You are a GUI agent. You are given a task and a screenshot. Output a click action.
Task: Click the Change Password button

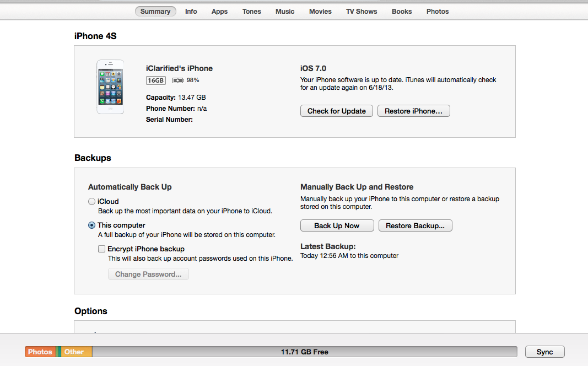(148, 274)
